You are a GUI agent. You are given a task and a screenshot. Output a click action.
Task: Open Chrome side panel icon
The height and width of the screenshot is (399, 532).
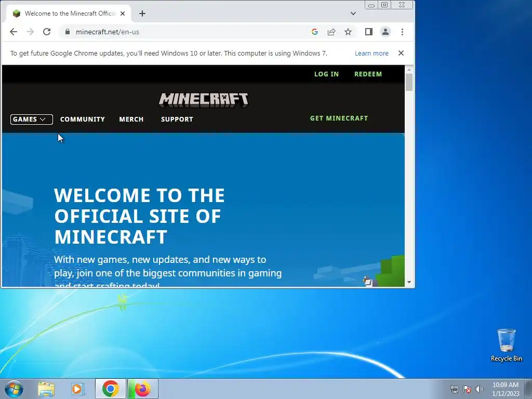coord(369,32)
